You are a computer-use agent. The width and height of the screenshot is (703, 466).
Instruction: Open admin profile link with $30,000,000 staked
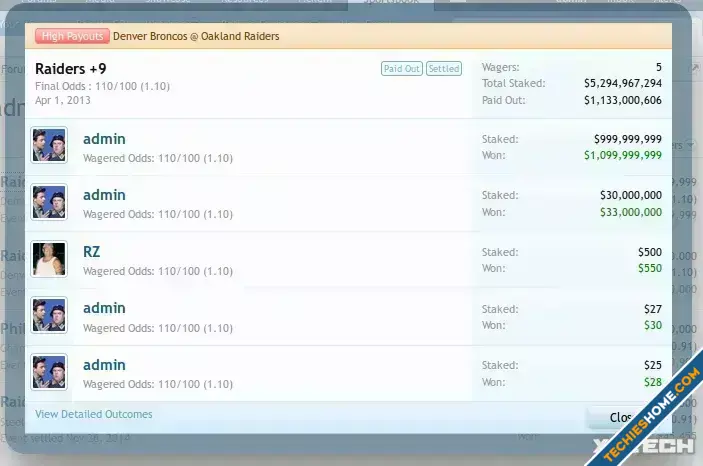104,195
